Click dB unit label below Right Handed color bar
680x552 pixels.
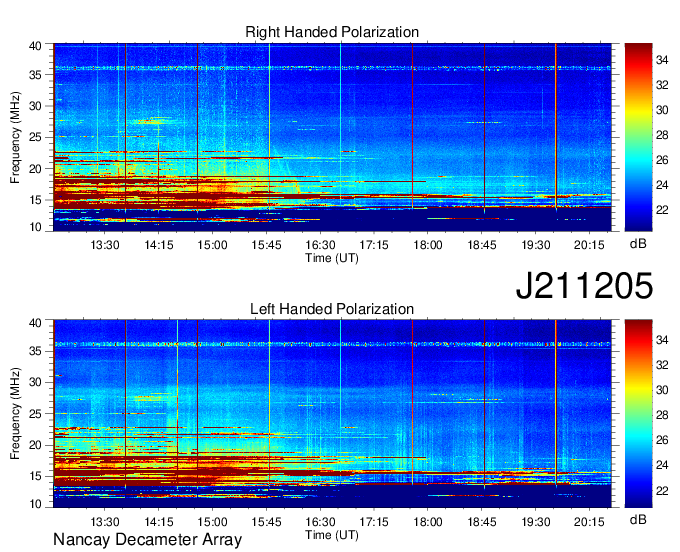click(638, 244)
